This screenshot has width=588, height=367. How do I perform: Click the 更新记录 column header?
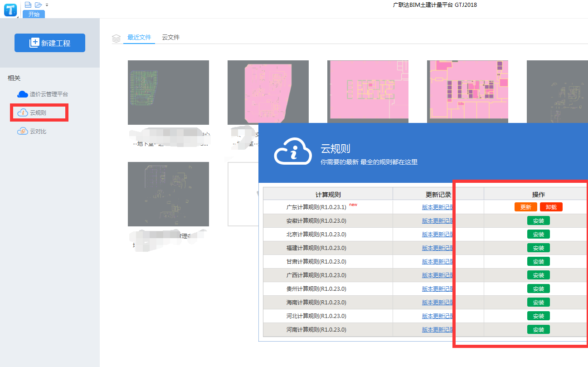(438, 194)
